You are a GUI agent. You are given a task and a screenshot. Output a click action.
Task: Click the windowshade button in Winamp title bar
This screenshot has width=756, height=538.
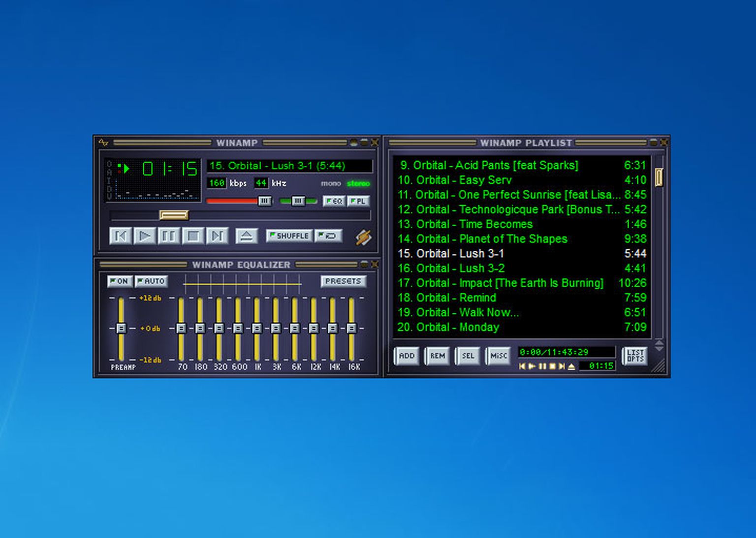pos(364,143)
